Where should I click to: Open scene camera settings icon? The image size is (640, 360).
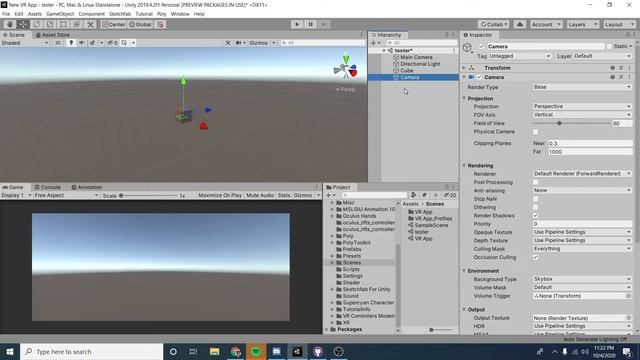click(x=240, y=43)
